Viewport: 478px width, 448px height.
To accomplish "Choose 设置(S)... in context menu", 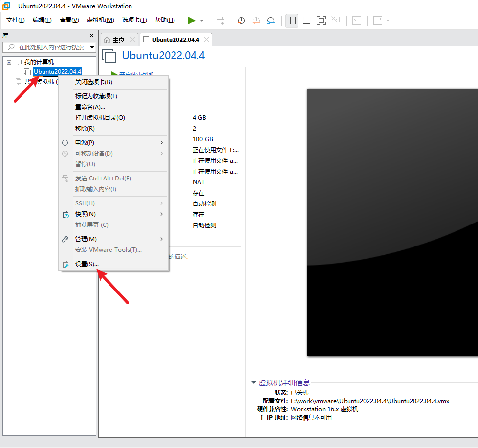I will point(113,264).
